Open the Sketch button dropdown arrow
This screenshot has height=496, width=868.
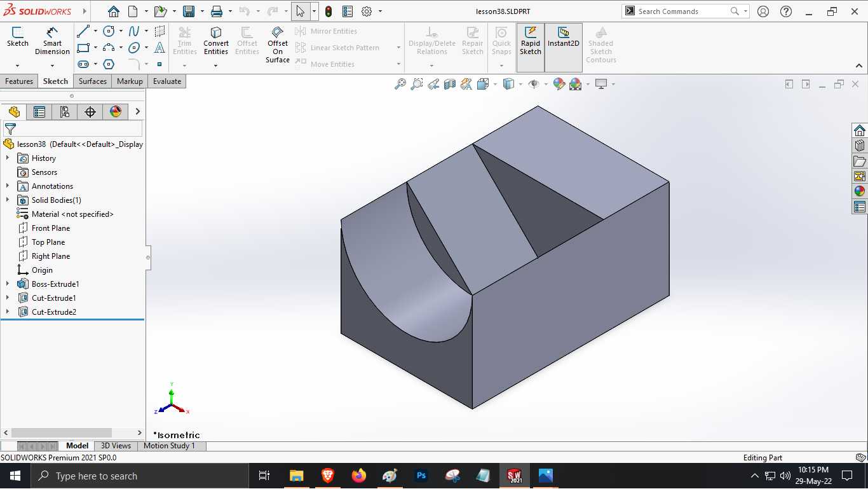click(17, 65)
